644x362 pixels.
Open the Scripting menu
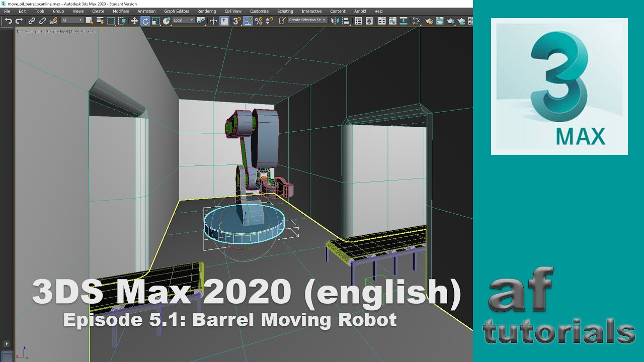tap(285, 11)
